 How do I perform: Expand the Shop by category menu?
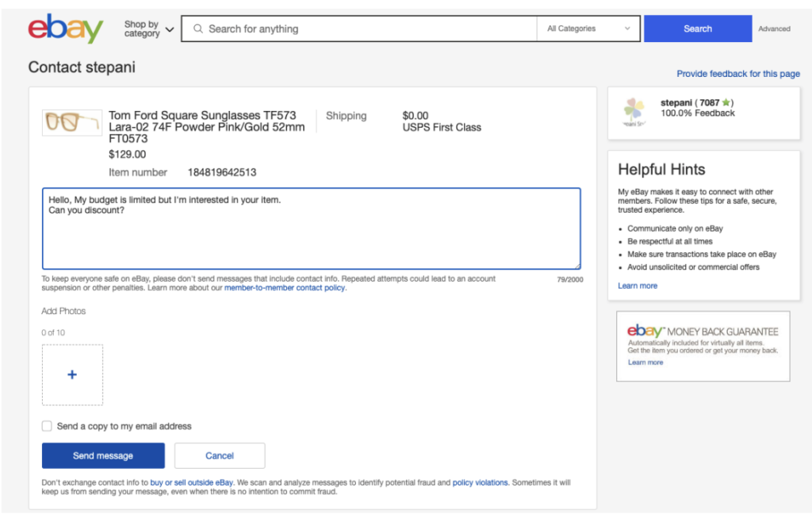click(148, 29)
